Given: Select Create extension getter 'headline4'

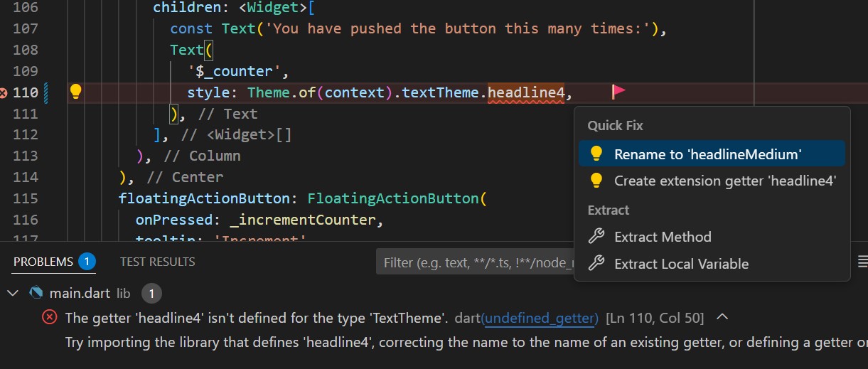Looking at the screenshot, I should pyautogui.click(x=712, y=181).
